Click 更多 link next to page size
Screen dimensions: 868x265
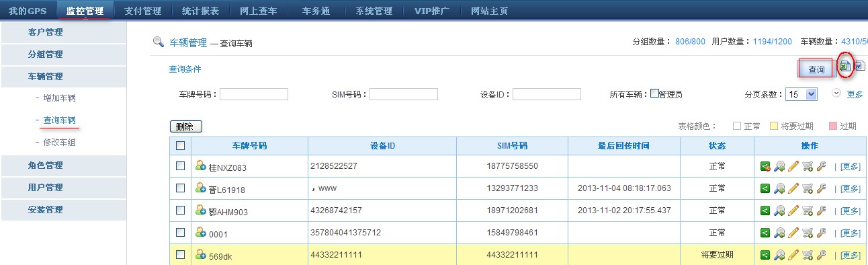click(855, 95)
